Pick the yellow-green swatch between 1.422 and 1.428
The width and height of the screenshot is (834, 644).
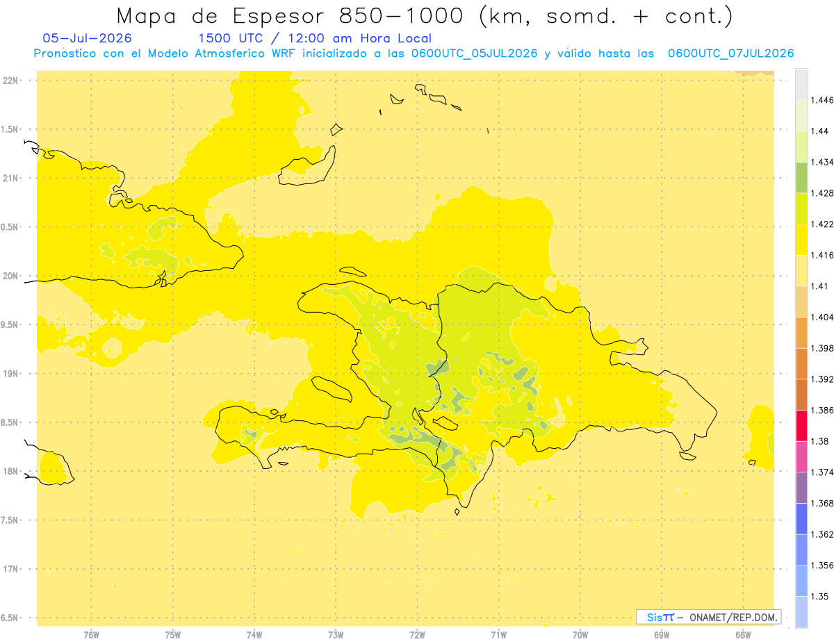[x=801, y=208]
